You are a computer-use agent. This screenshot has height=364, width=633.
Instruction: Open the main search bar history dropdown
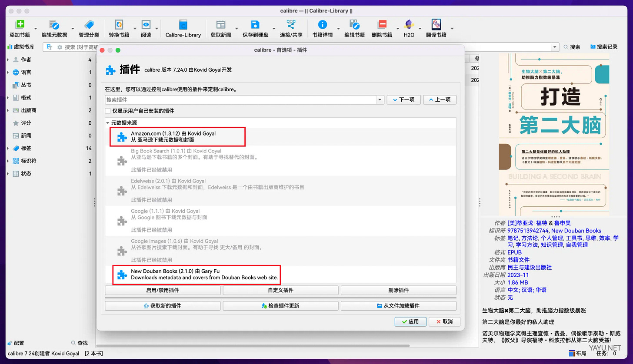tap(555, 47)
